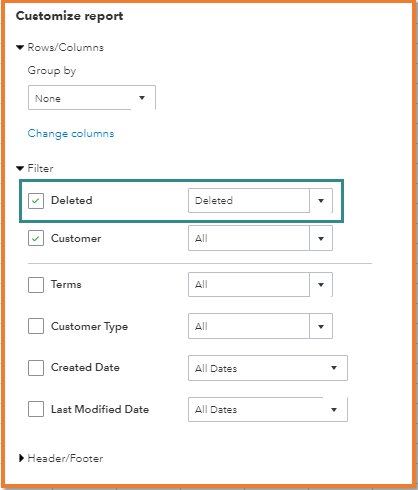Click the Group by label

pos(52,71)
